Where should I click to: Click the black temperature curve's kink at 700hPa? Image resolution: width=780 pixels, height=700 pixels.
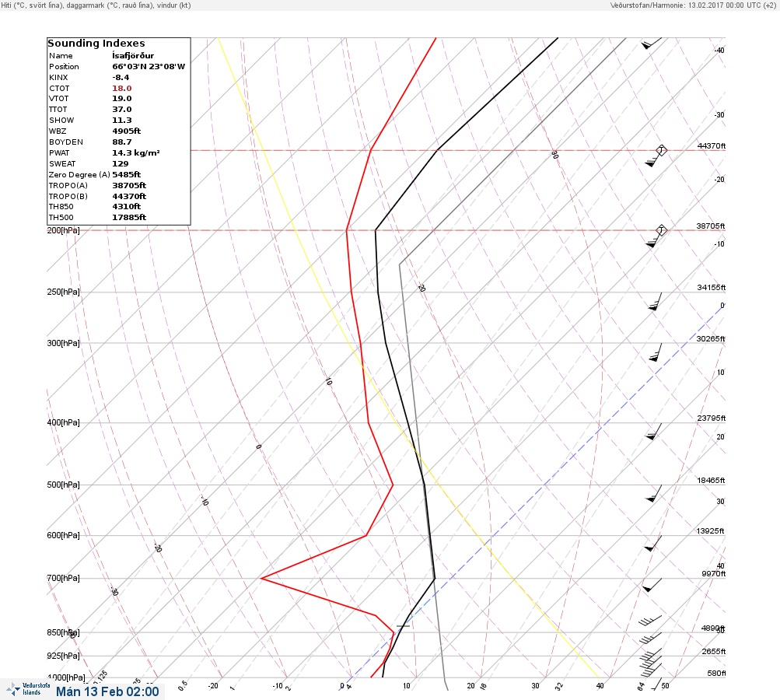(435, 578)
